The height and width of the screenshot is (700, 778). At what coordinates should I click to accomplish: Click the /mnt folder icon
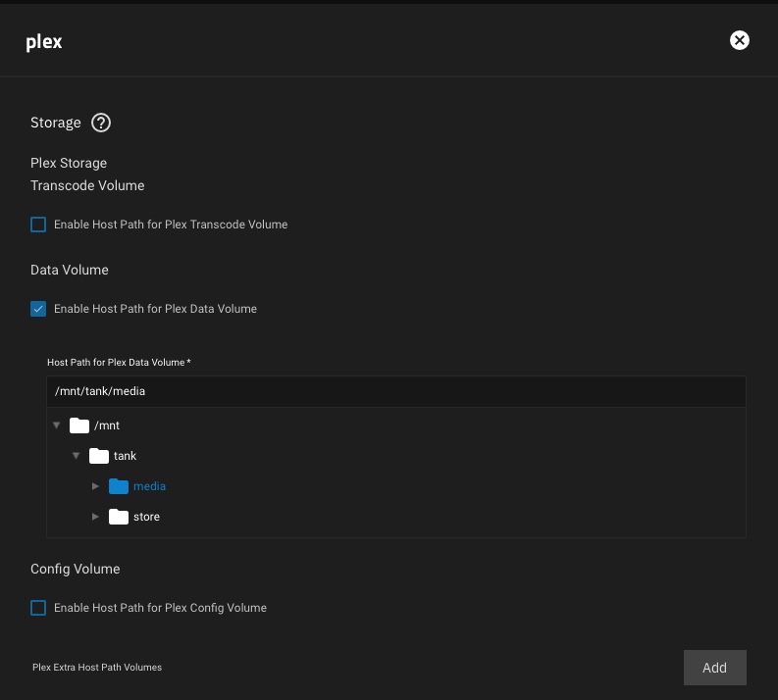coord(79,425)
